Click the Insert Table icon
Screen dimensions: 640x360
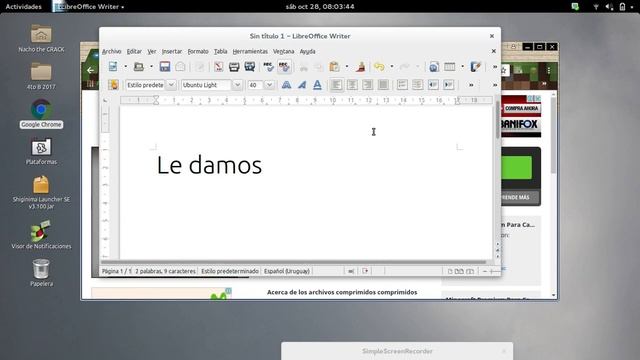coord(449,67)
